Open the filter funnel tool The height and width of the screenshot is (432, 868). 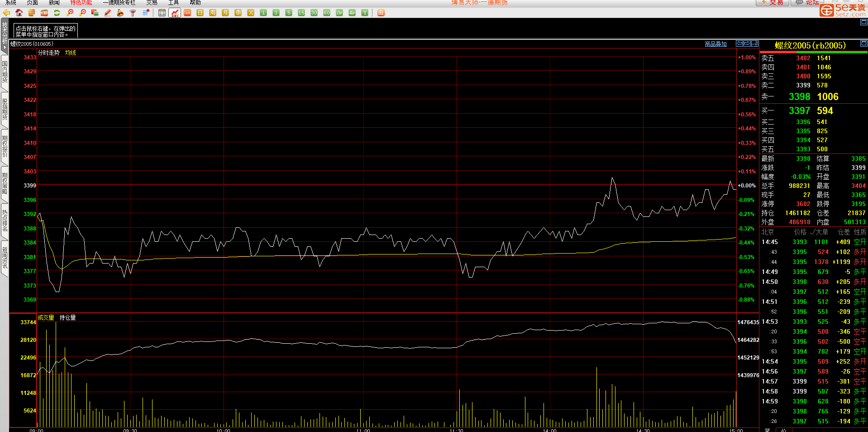pos(133,13)
